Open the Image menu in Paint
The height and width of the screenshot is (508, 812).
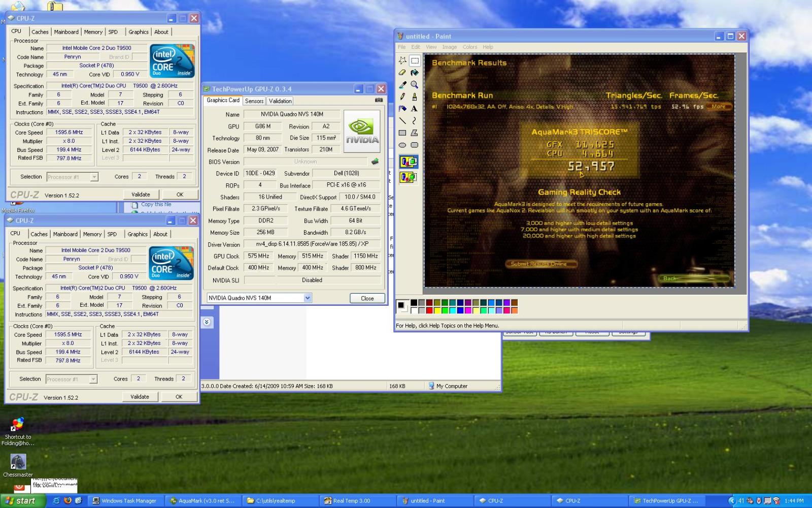tap(450, 47)
